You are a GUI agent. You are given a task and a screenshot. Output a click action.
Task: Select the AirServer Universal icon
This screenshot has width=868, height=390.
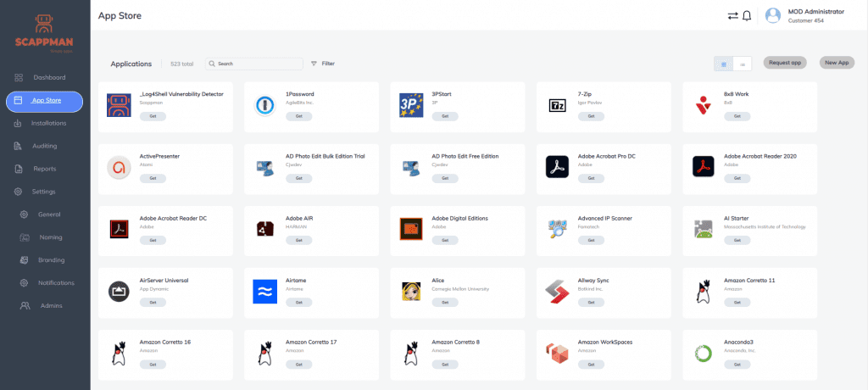(119, 292)
